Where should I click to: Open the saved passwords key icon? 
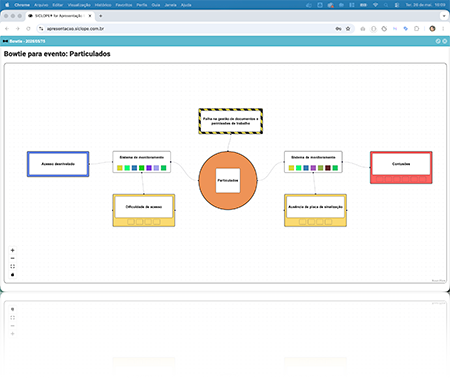tap(338, 29)
